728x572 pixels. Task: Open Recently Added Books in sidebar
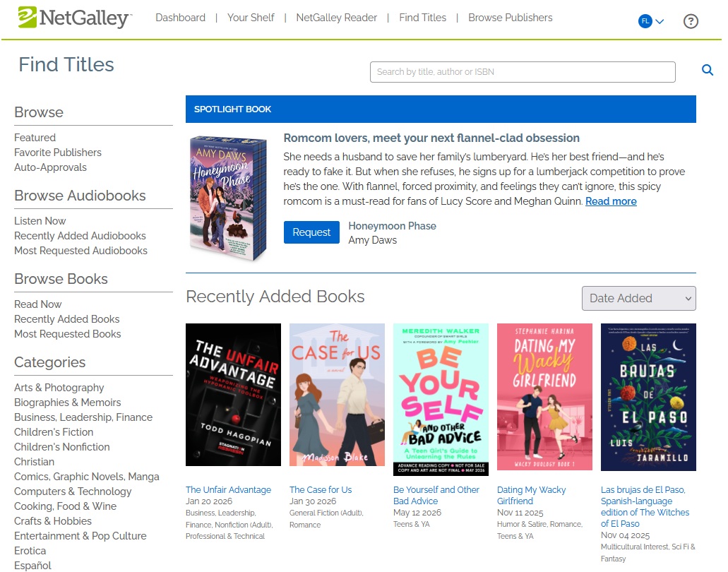click(67, 319)
